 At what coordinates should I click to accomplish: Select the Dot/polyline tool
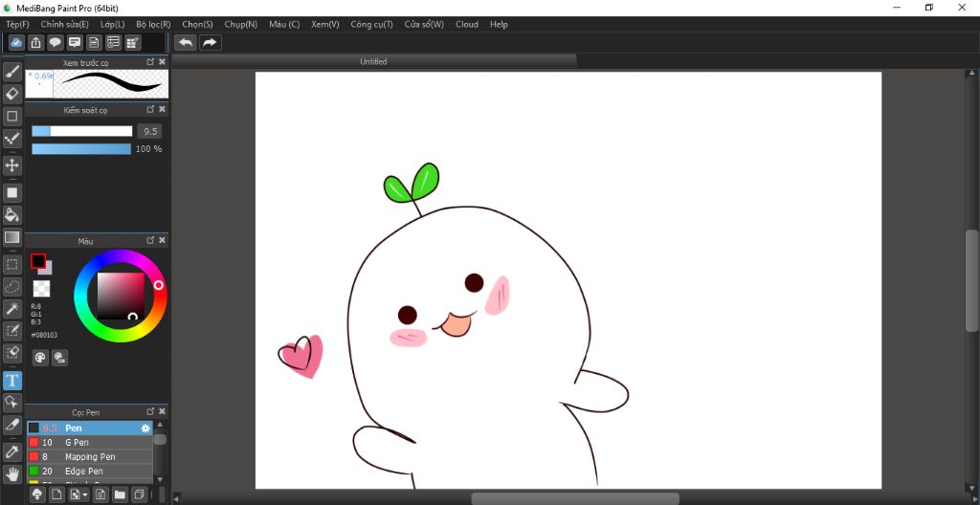(11, 139)
